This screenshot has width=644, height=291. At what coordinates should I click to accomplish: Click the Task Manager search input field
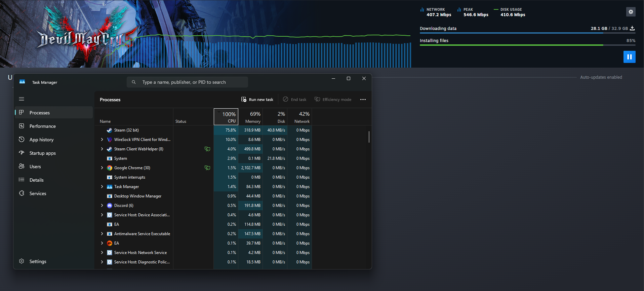coord(187,82)
